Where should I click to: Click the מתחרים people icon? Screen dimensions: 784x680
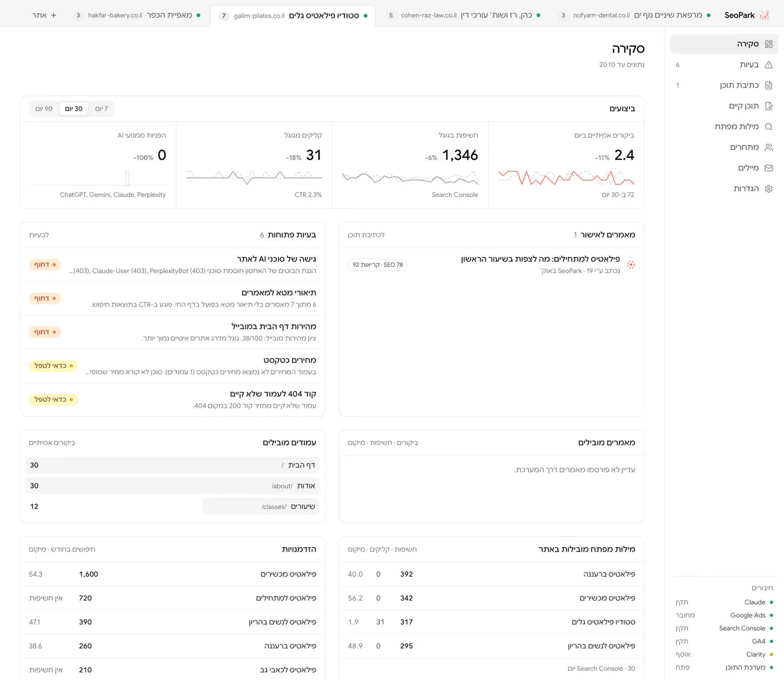tap(769, 148)
